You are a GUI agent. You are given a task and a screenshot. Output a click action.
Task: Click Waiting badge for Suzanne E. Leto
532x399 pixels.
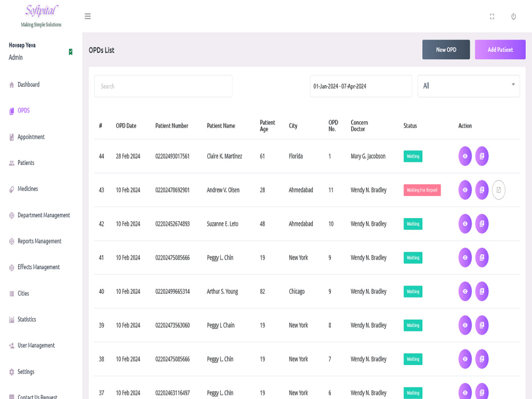click(413, 224)
